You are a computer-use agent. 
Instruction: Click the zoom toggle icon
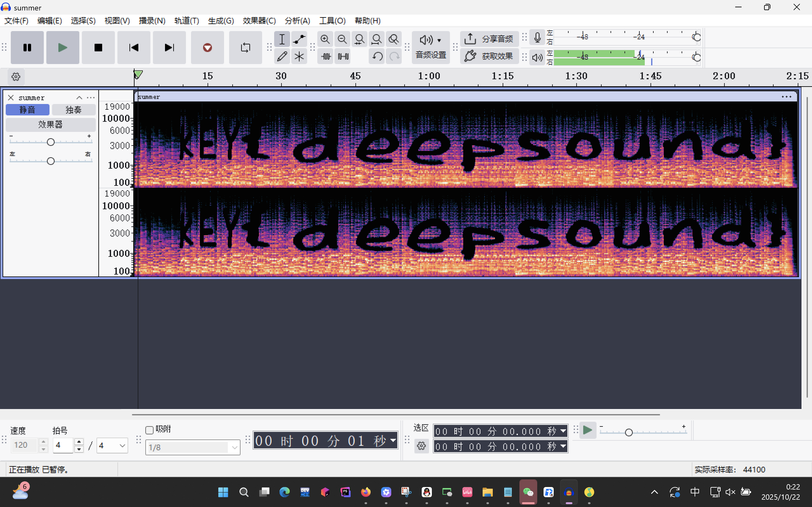point(393,39)
